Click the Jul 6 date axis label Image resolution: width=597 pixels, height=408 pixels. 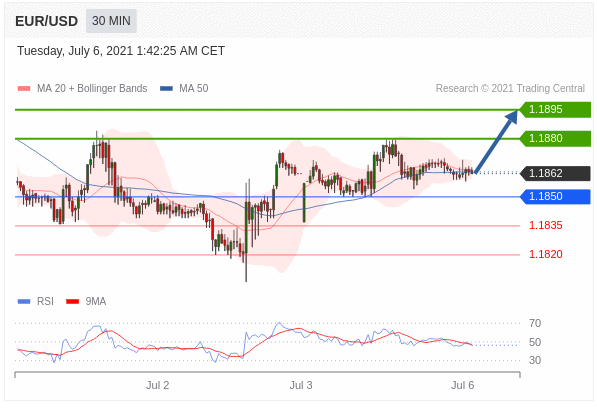pos(463,385)
